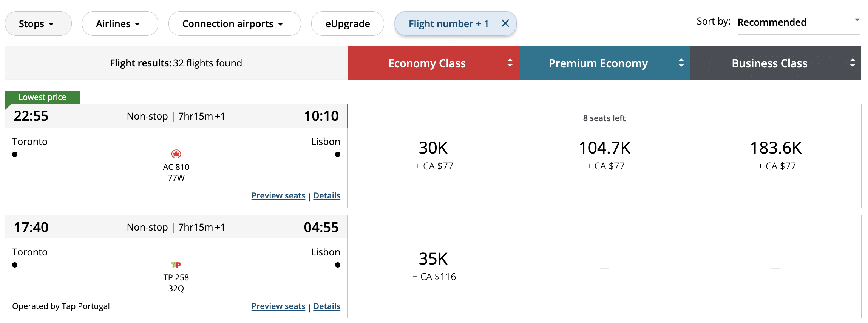Open the Airlines filter dropdown
Screen dimensions: 868x323
(x=119, y=24)
